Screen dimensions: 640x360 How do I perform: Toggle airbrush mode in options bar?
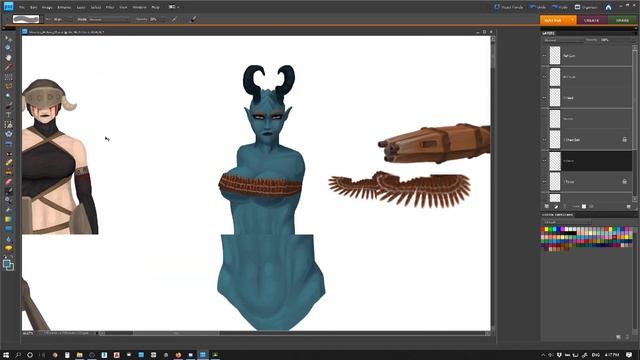click(x=174, y=19)
